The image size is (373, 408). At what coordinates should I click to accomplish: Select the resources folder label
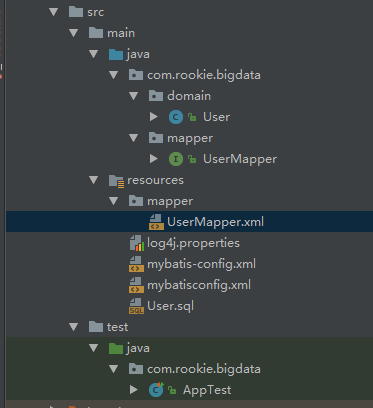point(155,180)
